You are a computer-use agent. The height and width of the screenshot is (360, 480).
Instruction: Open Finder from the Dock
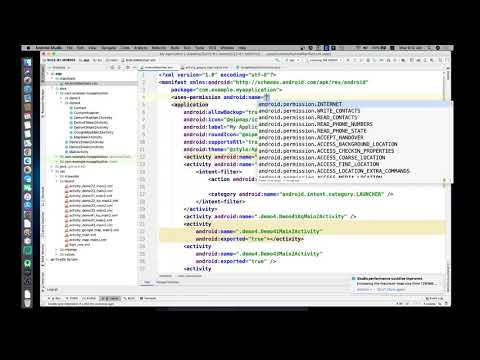(x=28, y=62)
